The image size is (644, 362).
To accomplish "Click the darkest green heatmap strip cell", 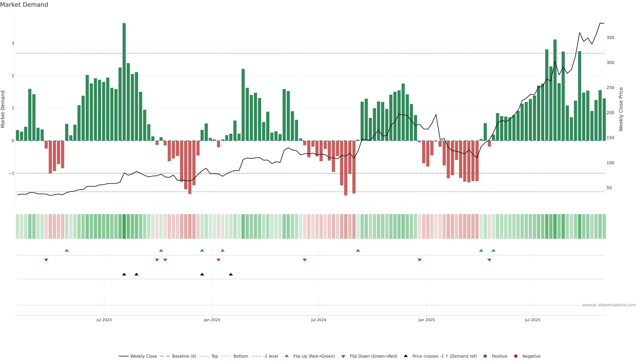I will 124,226.
